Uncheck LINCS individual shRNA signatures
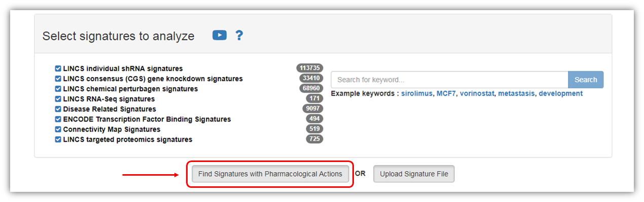This screenshot has width=644, height=202. pyautogui.click(x=58, y=68)
